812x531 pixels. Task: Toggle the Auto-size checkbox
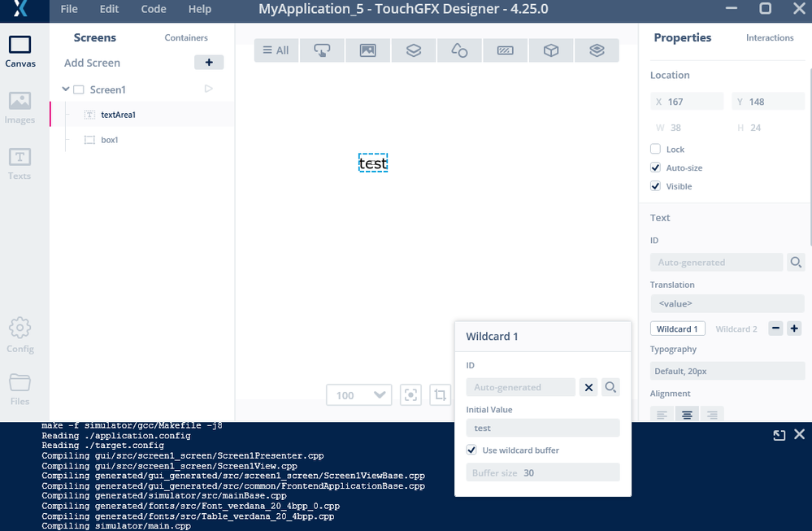click(x=656, y=168)
